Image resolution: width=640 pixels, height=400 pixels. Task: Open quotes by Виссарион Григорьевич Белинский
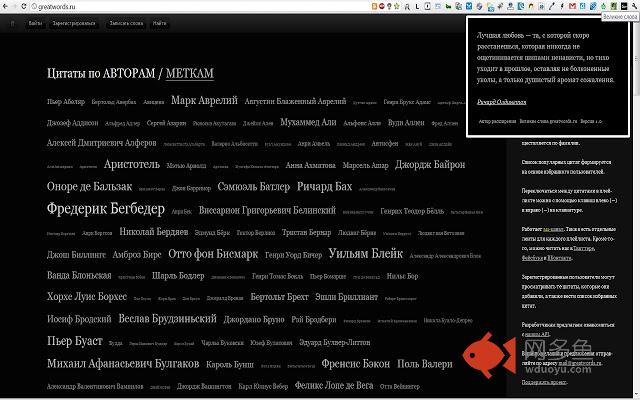pyautogui.click(x=267, y=210)
